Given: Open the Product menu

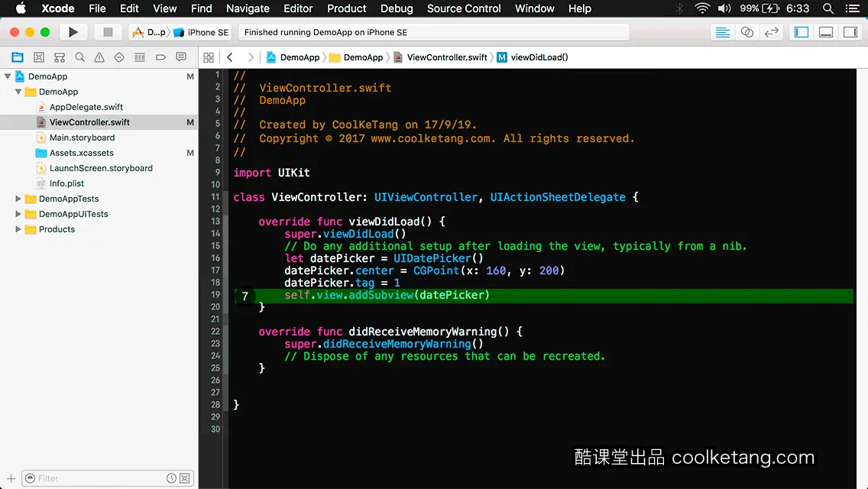Looking at the screenshot, I should pyautogui.click(x=347, y=8).
